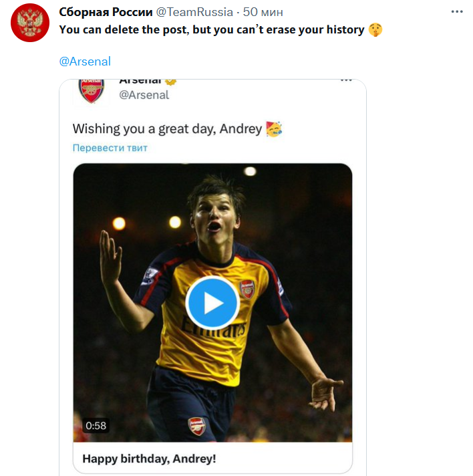The image size is (473, 476).
Task: Click the Team Russia coat-of-arms avatar
Action: click(29, 22)
